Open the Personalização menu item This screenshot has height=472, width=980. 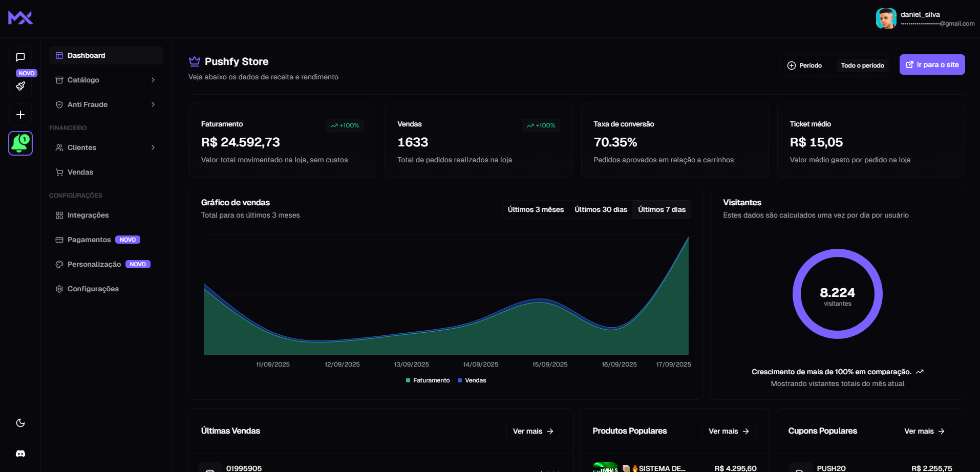tap(106, 264)
